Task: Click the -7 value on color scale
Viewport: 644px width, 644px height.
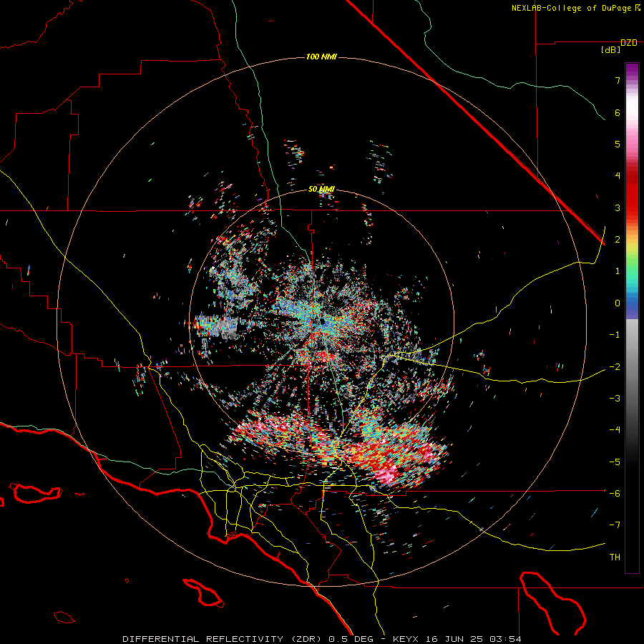Action: pos(615,525)
